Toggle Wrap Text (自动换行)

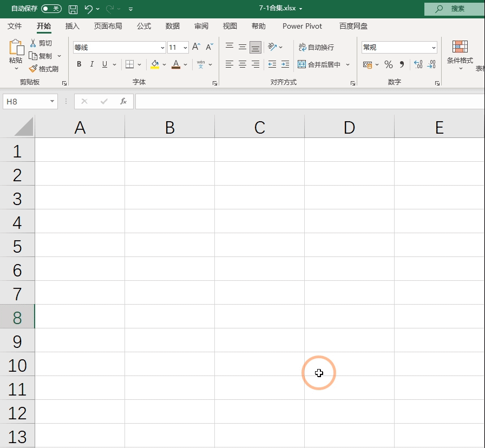coord(316,47)
